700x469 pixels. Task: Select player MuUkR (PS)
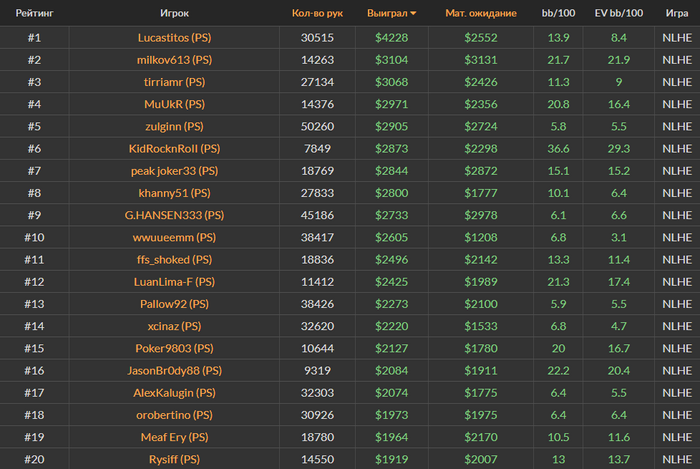click(181, 104)
